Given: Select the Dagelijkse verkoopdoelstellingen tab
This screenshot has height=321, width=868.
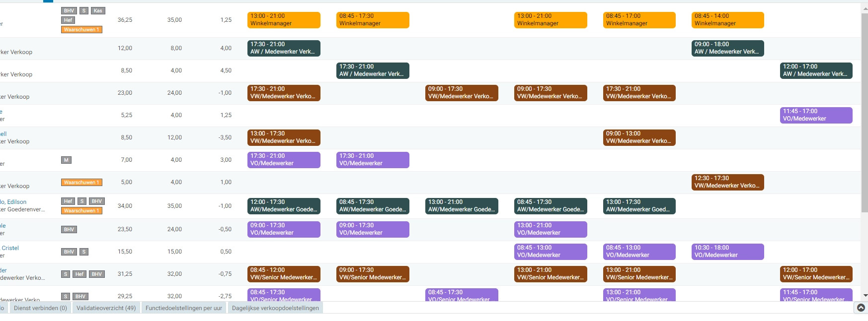Looking at the screenshot, I should [275, 308].
